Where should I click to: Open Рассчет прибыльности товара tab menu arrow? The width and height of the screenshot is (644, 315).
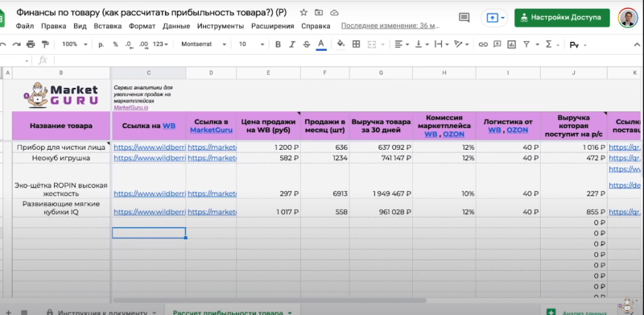click(290, 313)
